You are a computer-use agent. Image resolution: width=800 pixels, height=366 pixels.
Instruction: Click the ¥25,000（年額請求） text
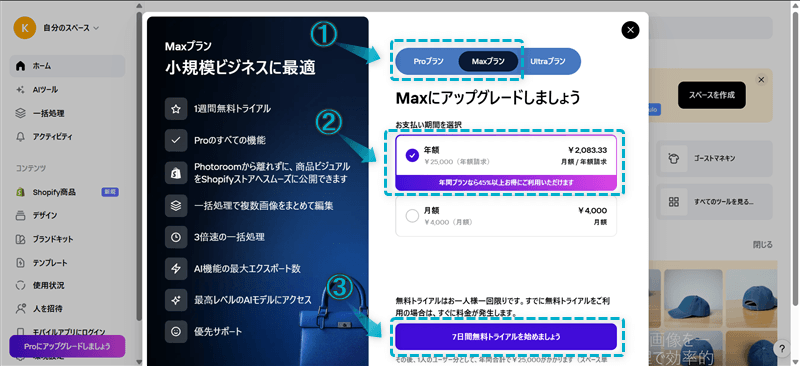(457, 162)
